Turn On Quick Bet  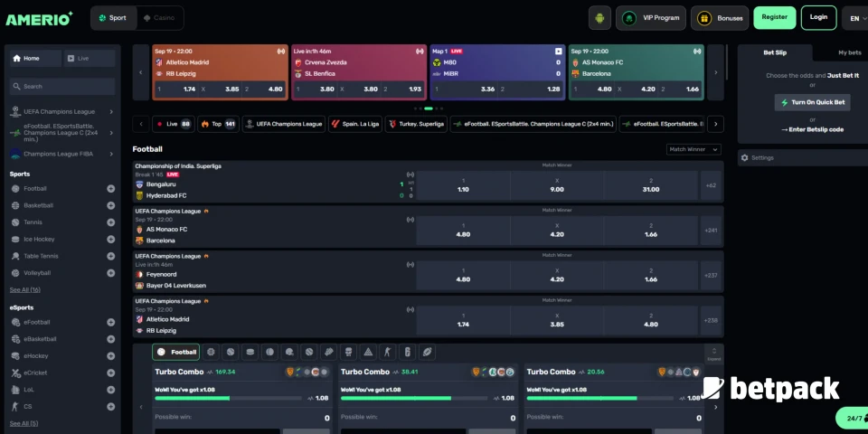[x=812, y=102]
